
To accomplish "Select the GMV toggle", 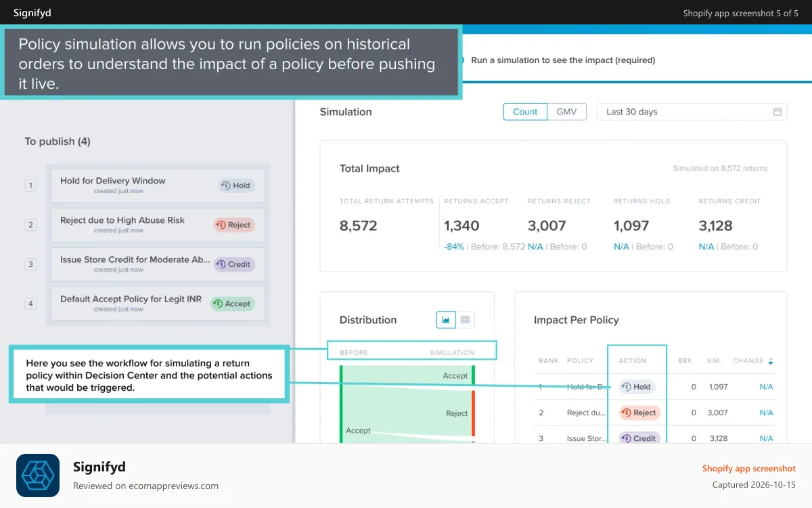I will (x=566, y=112).
